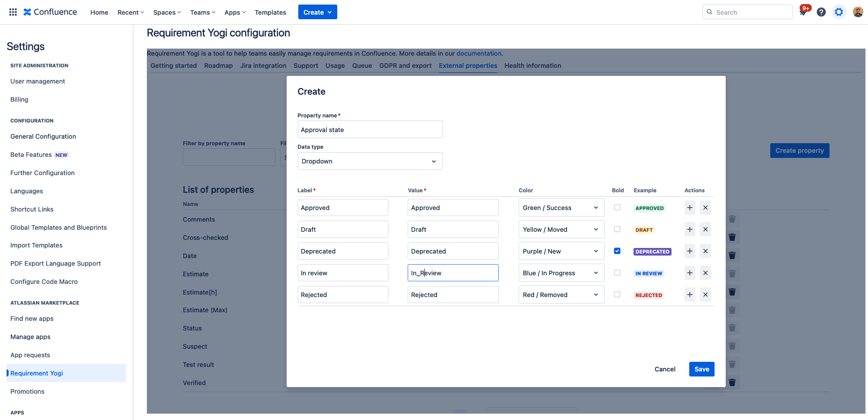868x420 pixels.
Task: Save the new property
Action: pos(701,369)
